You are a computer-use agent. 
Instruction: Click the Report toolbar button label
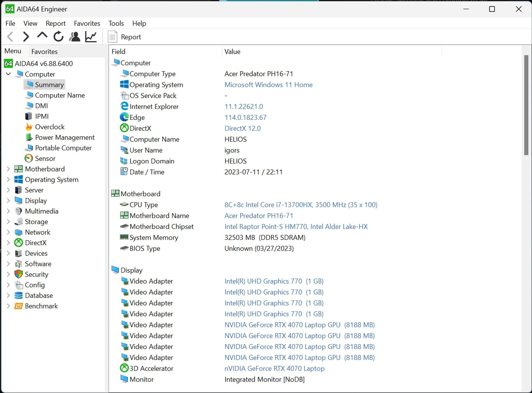pyautogui.click(x=131, y=37)
